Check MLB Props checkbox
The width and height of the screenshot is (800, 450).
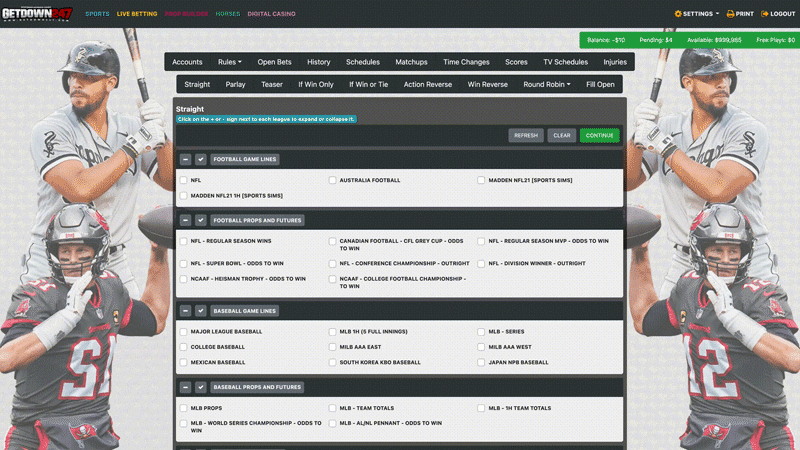(183, 408)
